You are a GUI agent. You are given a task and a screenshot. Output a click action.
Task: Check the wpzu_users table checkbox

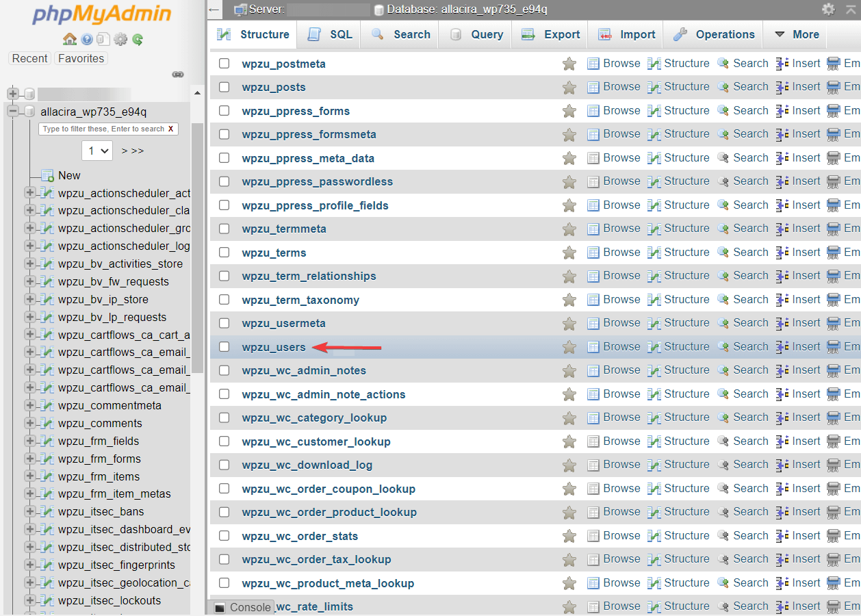point(224,347)
